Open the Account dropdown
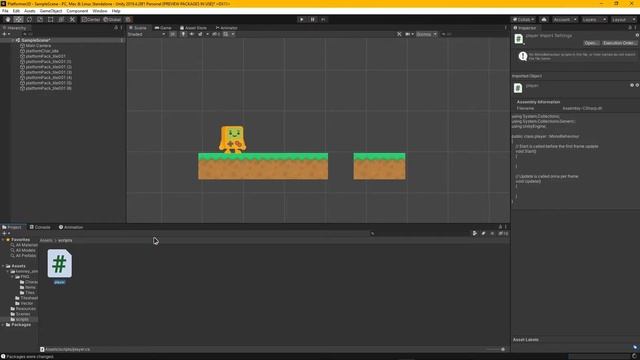 click(x=565, y=20)
